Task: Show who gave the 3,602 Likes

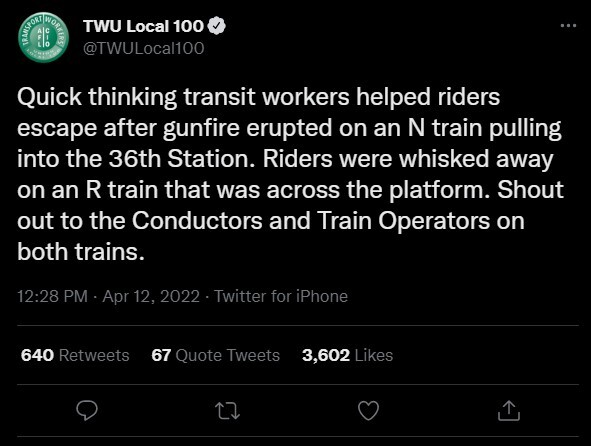Action: tap(347, 355)
